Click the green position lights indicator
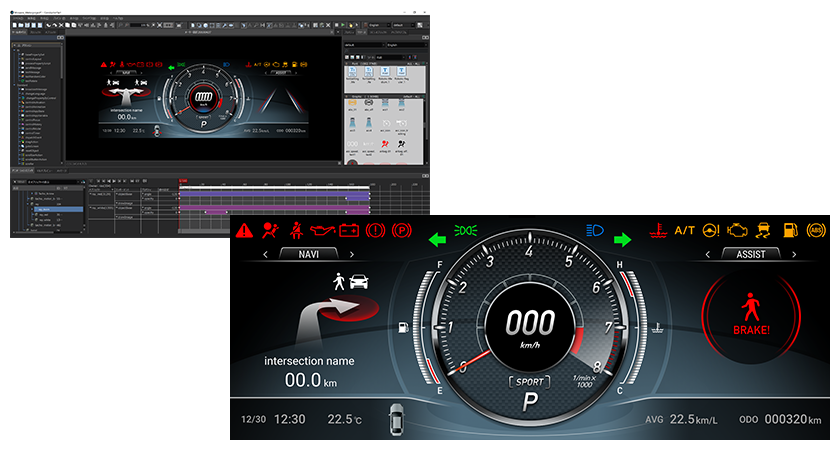Viewport: 840px width, 450px height. tap(465, 231)
